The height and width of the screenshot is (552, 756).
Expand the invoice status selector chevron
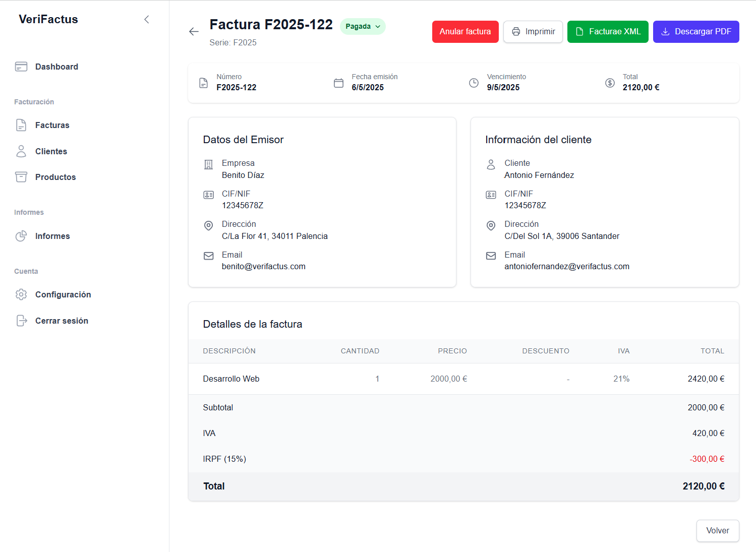point(377,27)
